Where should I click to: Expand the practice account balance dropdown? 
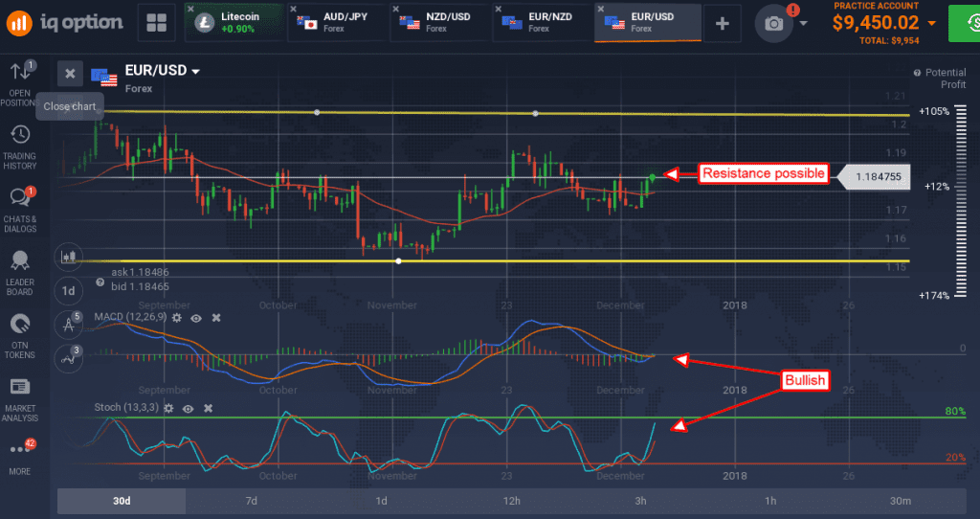coord(931,24)
